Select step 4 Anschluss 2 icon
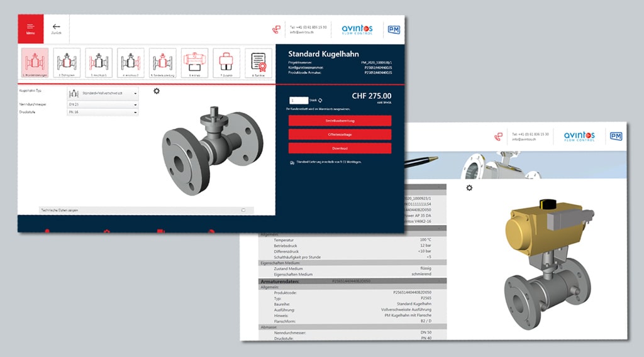Viewport: 644px width, 357px height. pyautogui.click(x=131, y=63)
